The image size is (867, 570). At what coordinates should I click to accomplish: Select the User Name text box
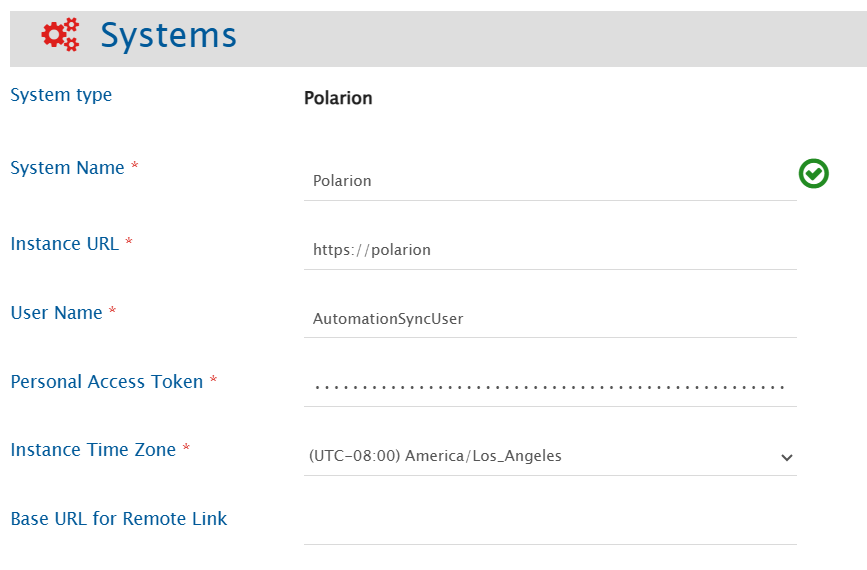pos(550,319)
